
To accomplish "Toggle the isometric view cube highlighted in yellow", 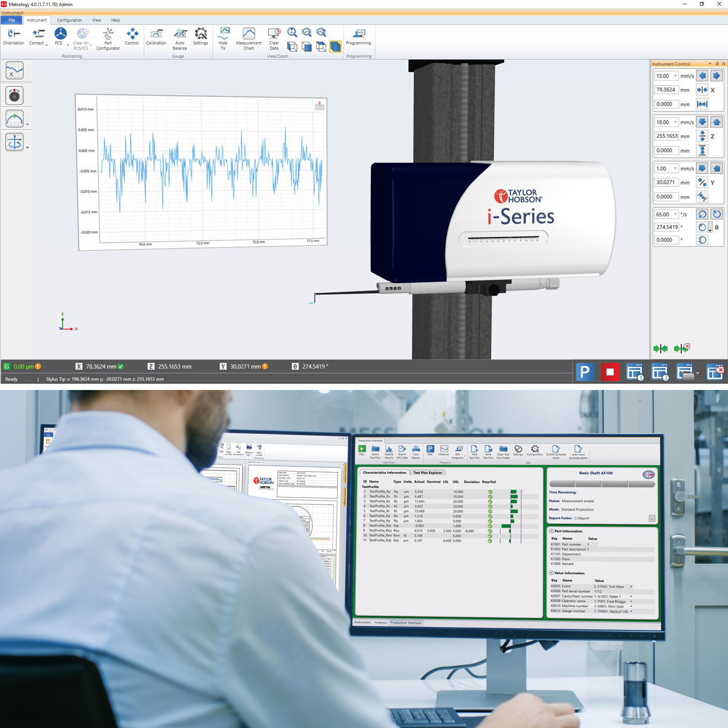I will [335, 46].
